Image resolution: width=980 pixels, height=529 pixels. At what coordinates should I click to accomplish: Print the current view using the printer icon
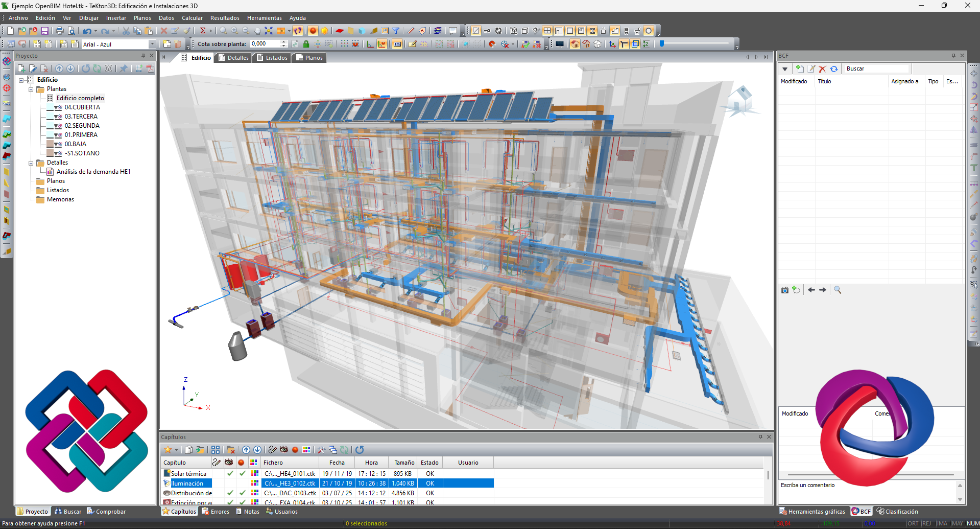(60, 31)
